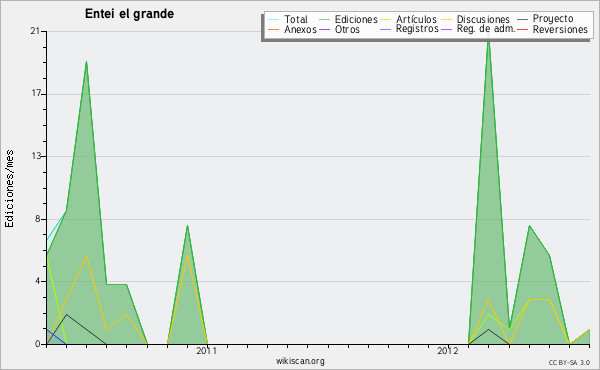
Task: Click the 8 y-axis value
Action: 38,219
